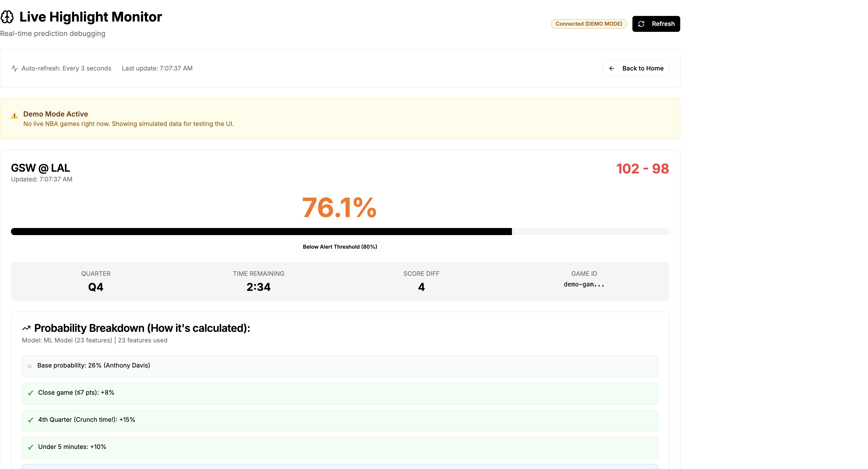The width and height of the screenshot is (868, 469).
Task: Click the black probability progress bar
Action: point(261,232)
